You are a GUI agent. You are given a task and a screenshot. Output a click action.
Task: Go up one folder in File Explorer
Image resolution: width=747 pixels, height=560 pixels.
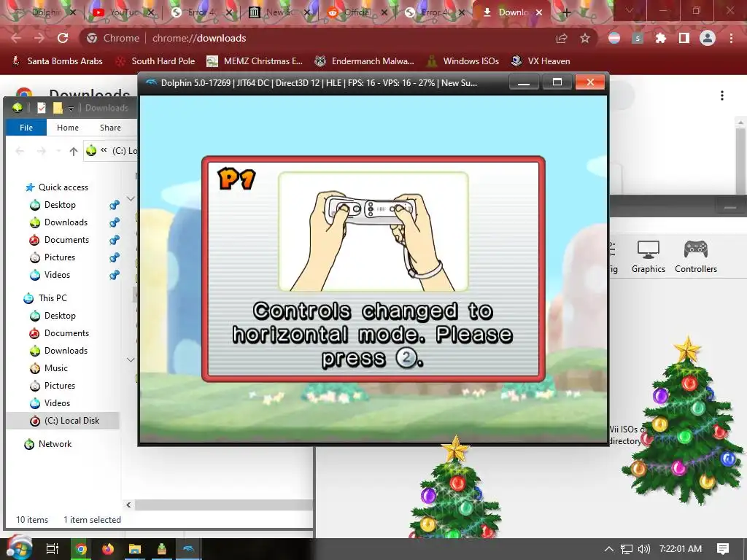(x=74, y=152)
